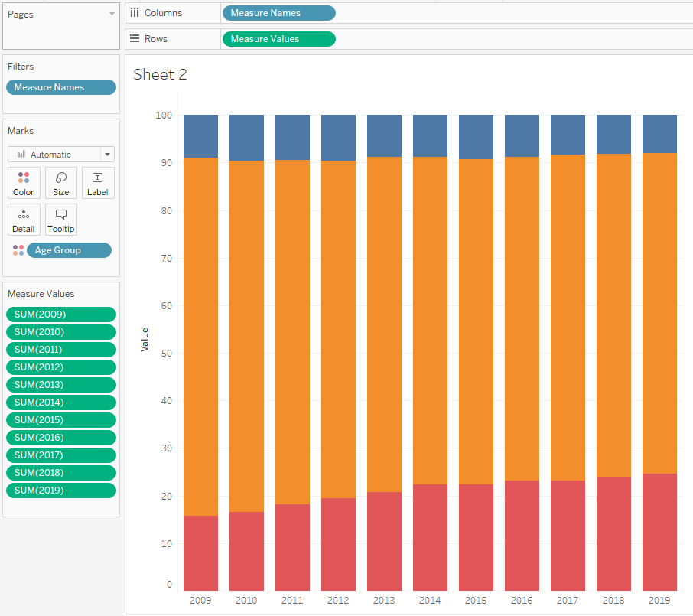
Task: Select Measure Names pill in Columns shelf
Action: click(x=278, y=13)
